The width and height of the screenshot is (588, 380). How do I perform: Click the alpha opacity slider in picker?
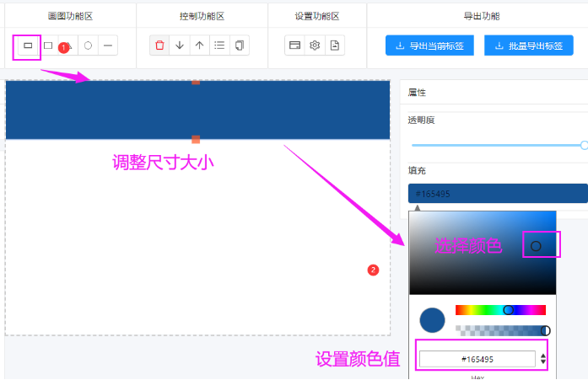(500, 330)
